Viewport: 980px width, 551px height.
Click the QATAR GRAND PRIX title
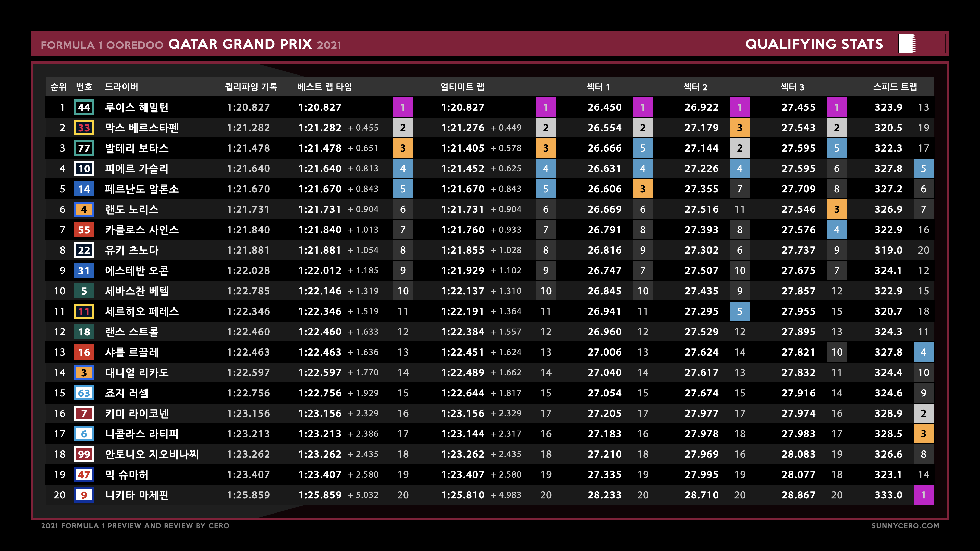pos(240,44)
